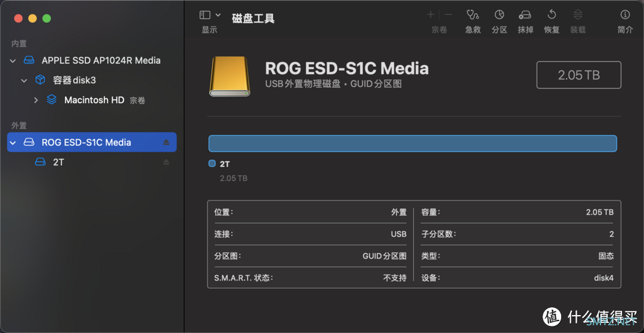Eject the 2T volume

click(166, 162)
